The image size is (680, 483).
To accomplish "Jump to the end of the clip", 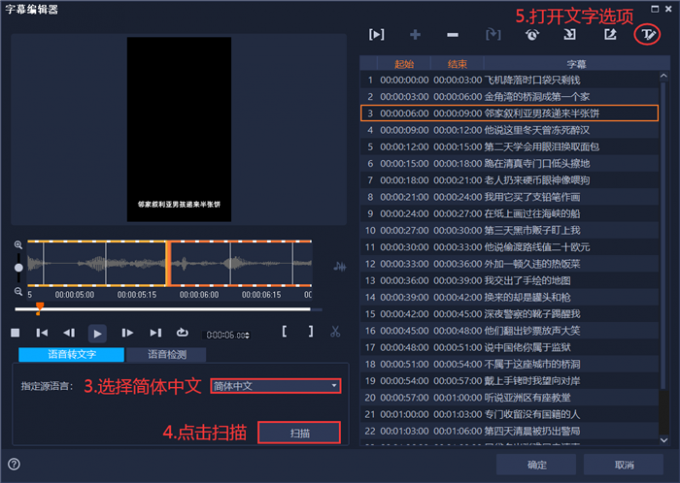I will point(155,333).
